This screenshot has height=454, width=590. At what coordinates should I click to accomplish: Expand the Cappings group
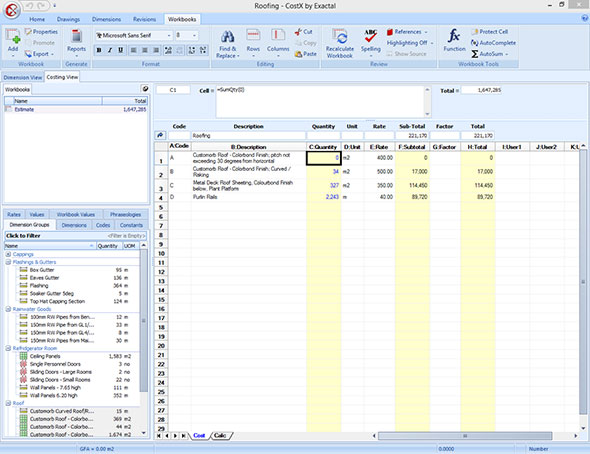point(8,254)
